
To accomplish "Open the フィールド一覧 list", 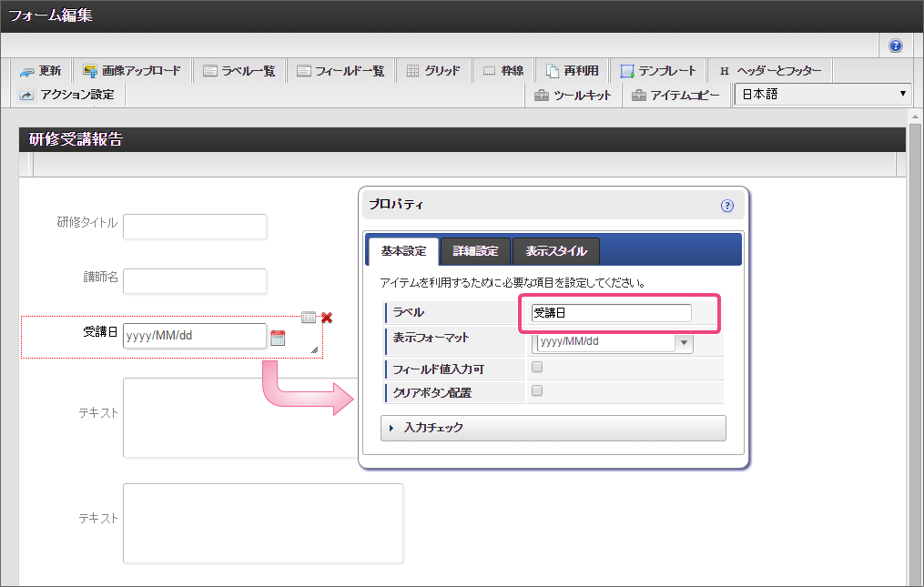I will pyautogui.click(x=340, y=71).
